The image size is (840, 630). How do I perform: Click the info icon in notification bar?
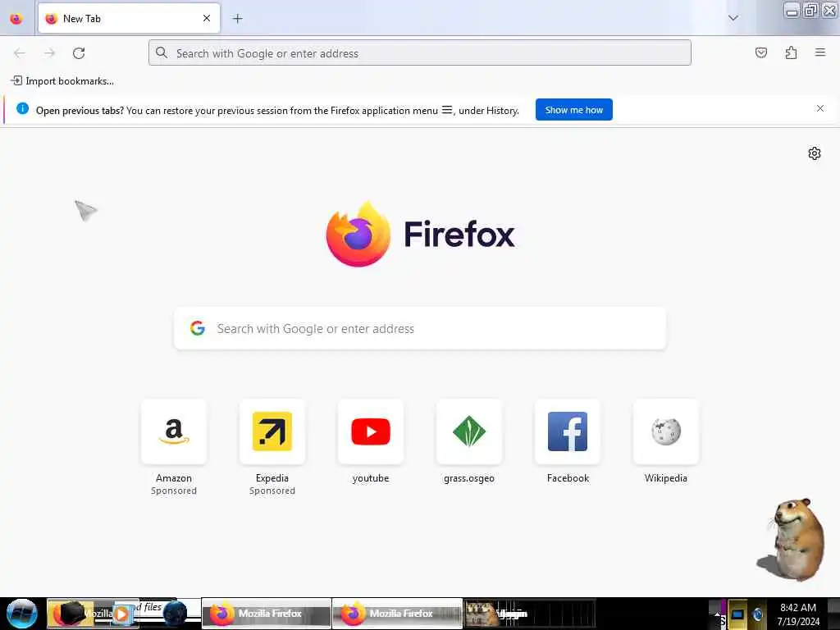click(x=22, y=109)
